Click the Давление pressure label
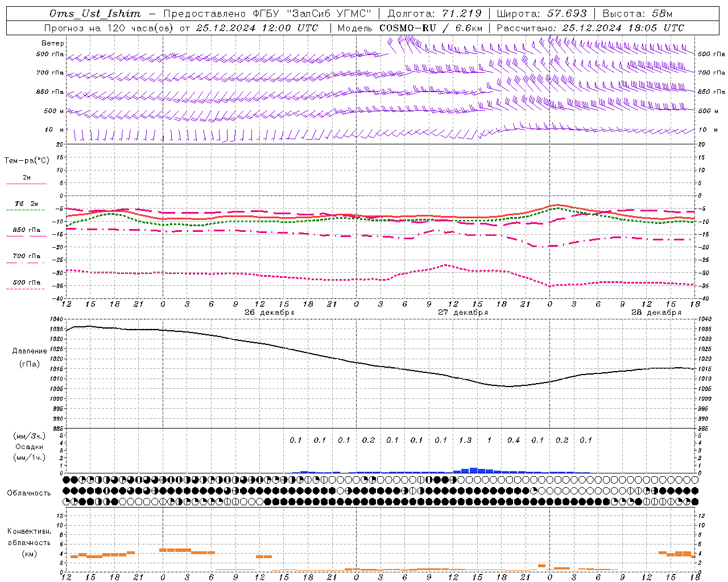 30,351
